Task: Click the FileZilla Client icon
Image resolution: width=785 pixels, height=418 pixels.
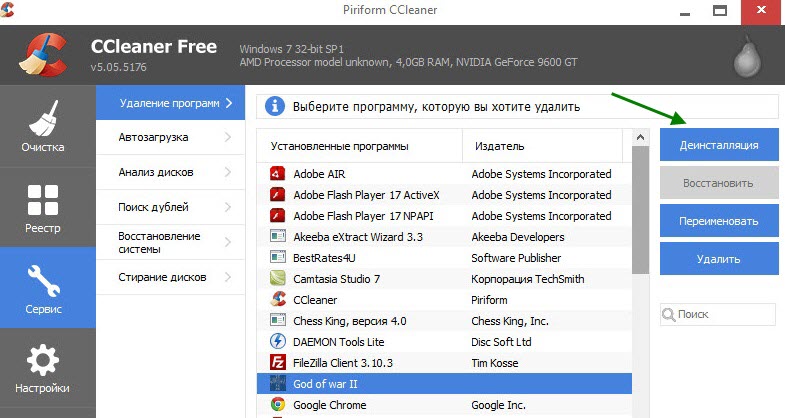Action: click(x=278, y=362)
